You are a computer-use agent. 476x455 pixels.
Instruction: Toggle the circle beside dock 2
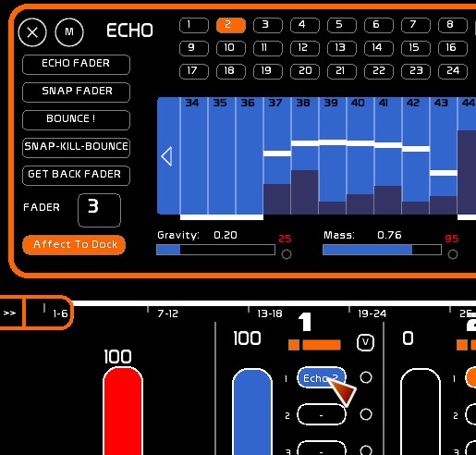[366, 414]
